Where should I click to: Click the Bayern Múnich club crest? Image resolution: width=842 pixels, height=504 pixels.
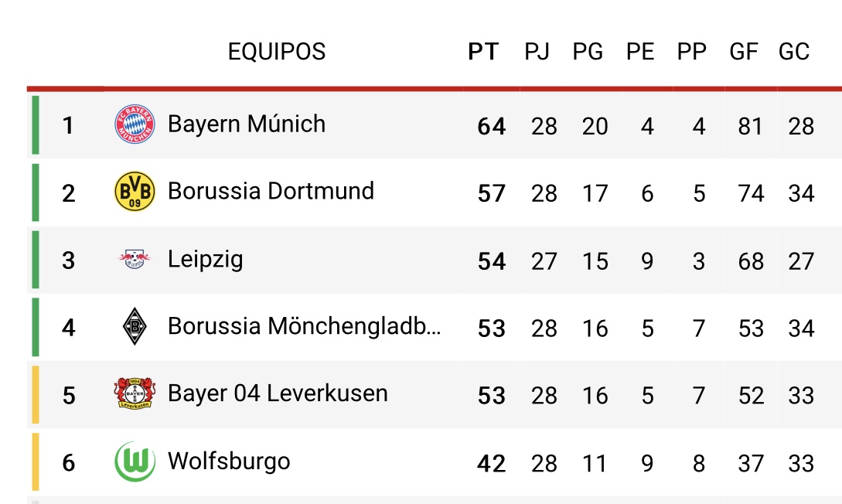(x=135, y=124)
